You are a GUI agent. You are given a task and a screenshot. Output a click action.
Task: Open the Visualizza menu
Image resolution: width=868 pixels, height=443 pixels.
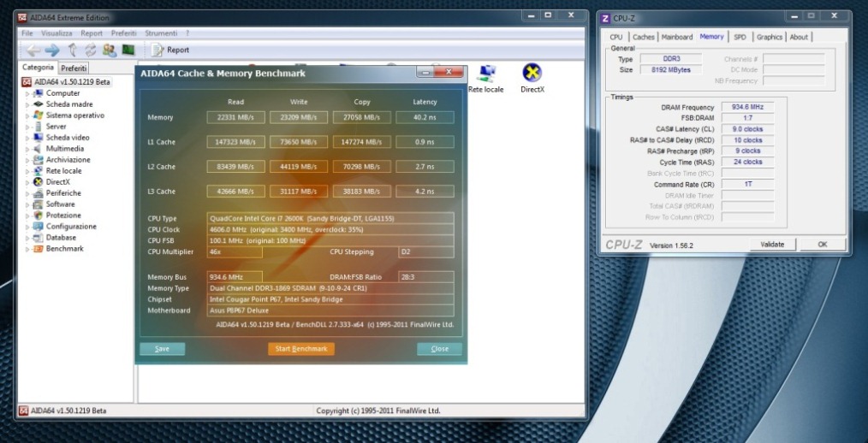click(56, 33)
